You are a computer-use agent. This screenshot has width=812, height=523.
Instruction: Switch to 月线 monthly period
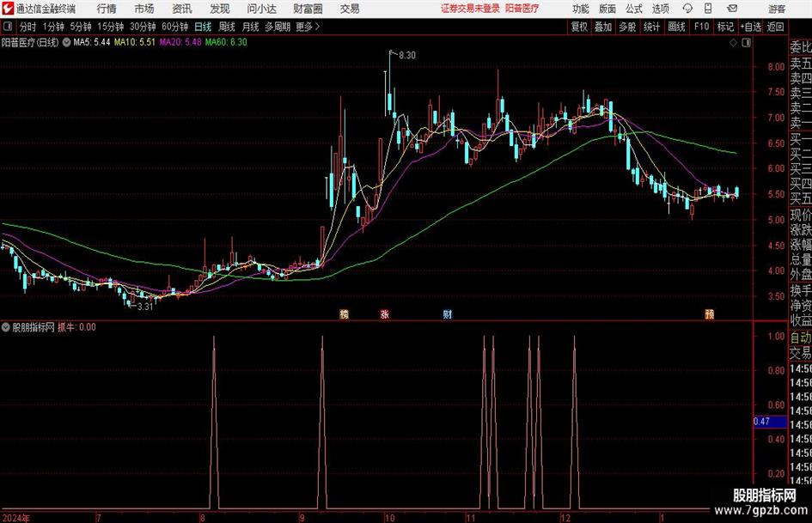coord(251,27)
